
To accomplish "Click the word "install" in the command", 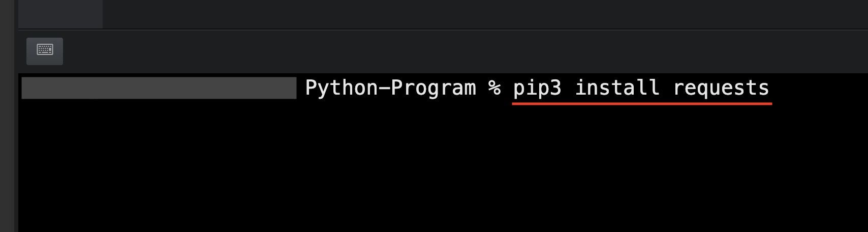I will pos(617,88).
